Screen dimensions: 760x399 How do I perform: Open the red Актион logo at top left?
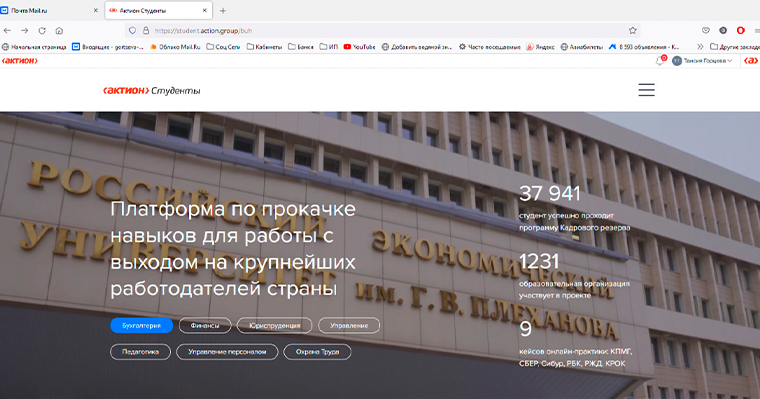(19, 61)
